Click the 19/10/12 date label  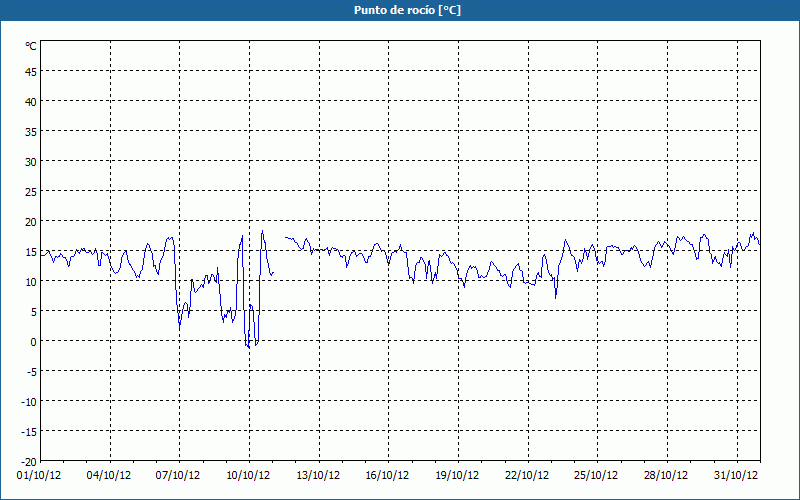[x=457, y=476]
